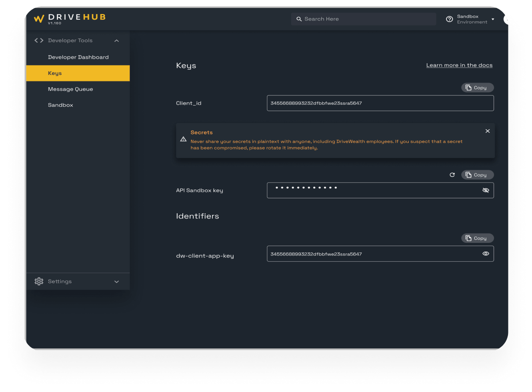This screenshot has height=392, width=532.
Task: Copy the API Sandbox key
Action: (478, 175)
